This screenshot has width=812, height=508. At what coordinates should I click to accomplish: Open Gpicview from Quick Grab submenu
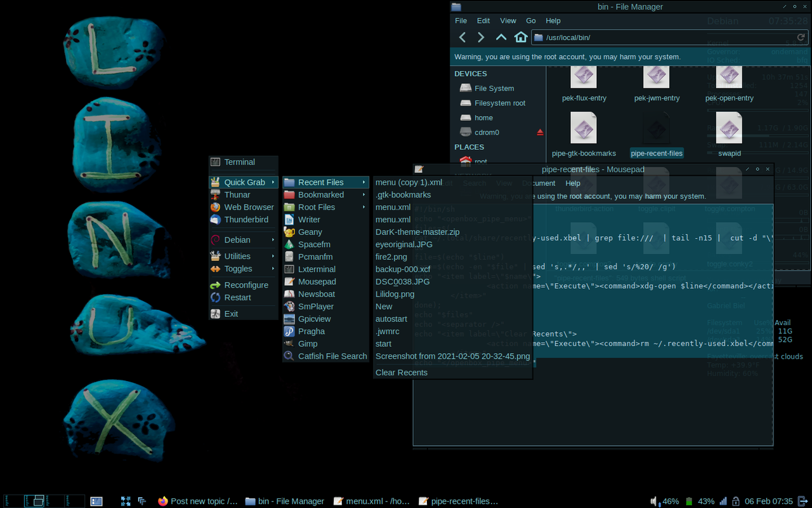[x=326, y=319]
